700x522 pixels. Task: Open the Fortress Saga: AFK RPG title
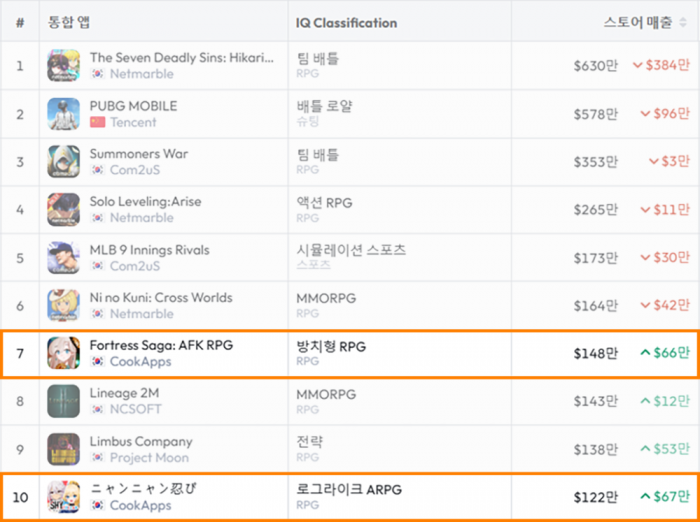click(161, 345)
